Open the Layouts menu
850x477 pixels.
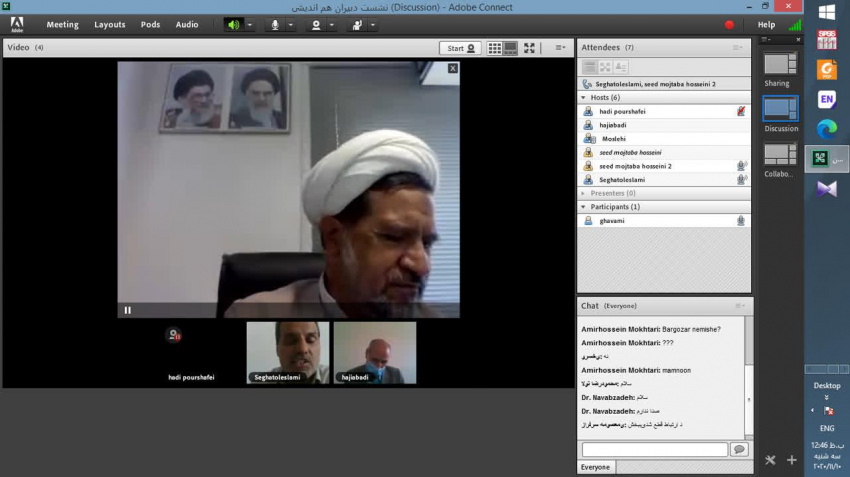110,24
